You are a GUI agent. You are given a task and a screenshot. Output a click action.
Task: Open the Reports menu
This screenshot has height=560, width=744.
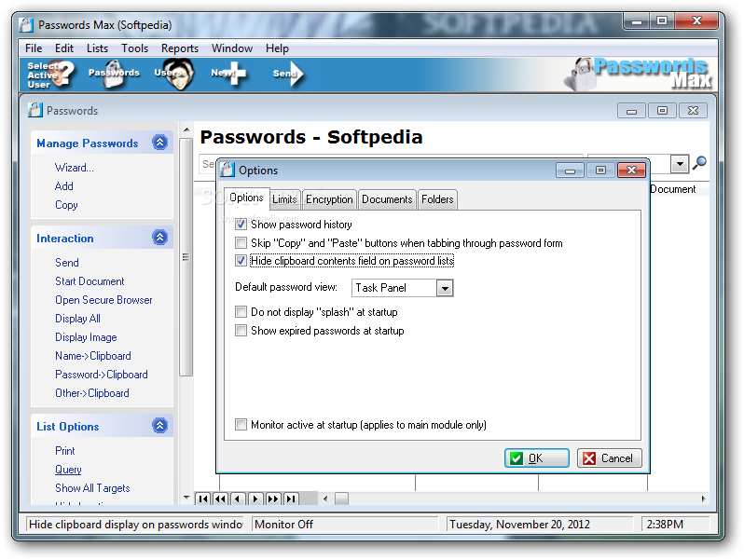click(180, 48)
